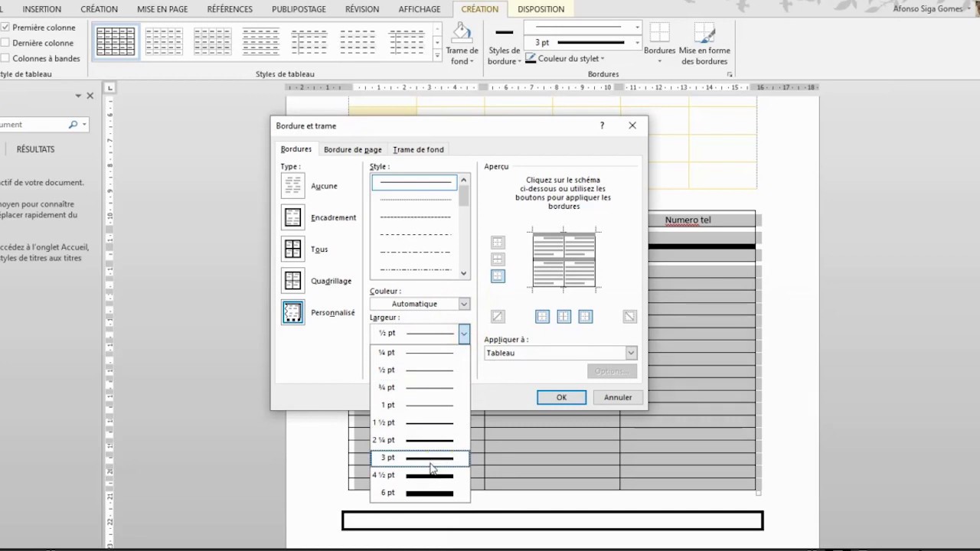The width and height of the screenshot is (980, 551).
Task: Toggle diagonal-up border button in Aperçu
Action: (x=498, y=317)
